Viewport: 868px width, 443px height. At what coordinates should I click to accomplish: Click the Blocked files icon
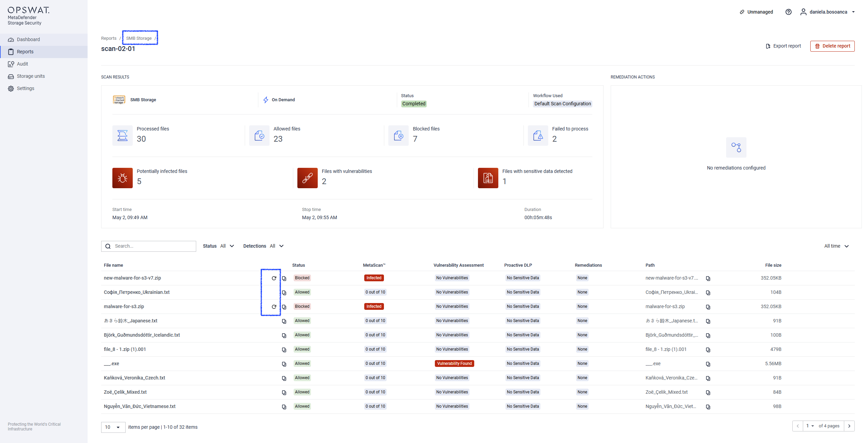pos(399,135)
